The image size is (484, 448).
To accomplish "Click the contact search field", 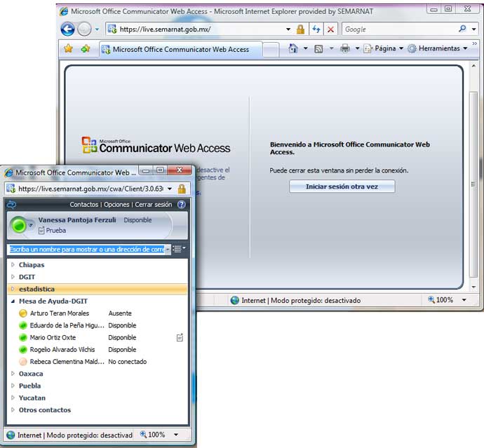I will tap(88, 250).
